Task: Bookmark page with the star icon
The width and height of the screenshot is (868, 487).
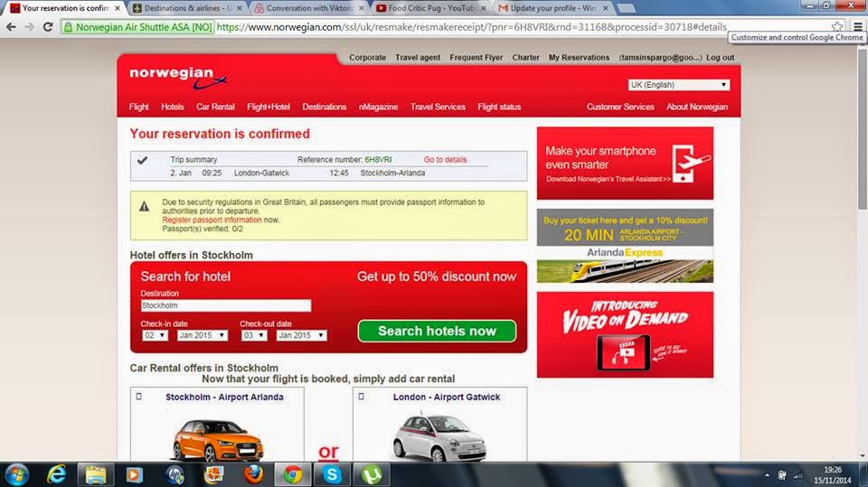Action: [837, 26]
